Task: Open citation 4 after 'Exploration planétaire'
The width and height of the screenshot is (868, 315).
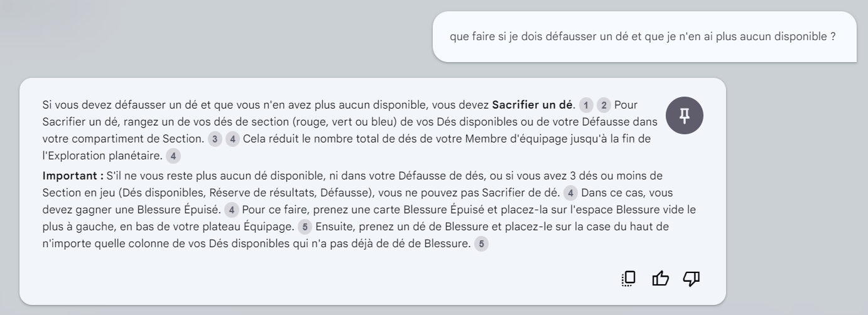Action: [173, 156]
